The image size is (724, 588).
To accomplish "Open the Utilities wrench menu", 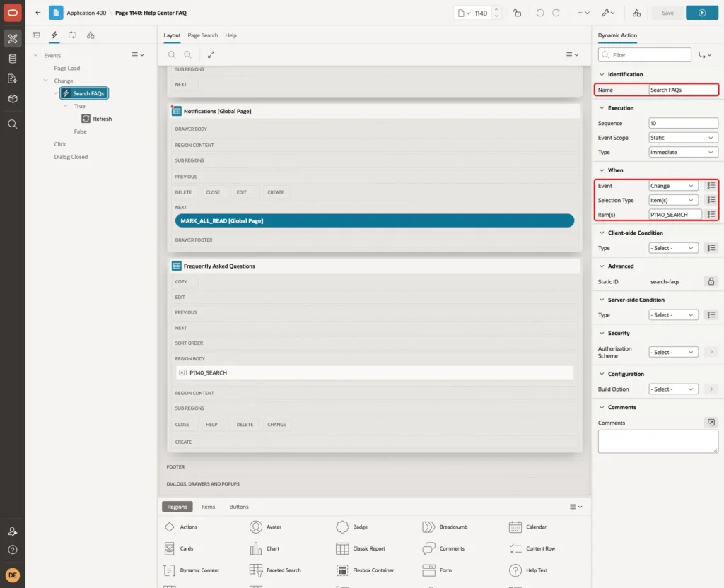I will tap(608, 13).
